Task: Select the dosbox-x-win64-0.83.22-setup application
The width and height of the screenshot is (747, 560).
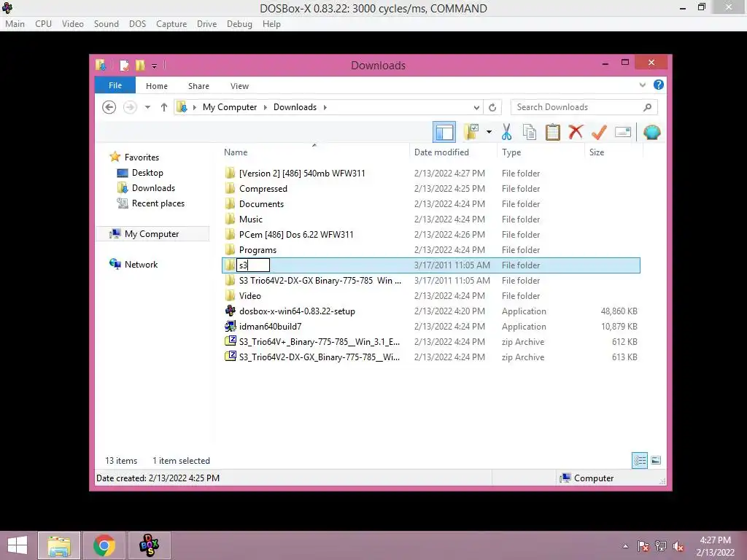Action: coord(431,311)
